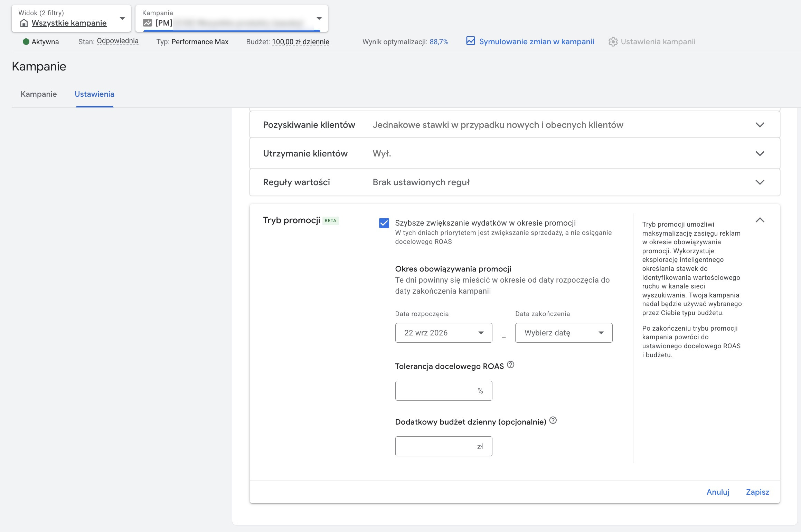Open the Data rozpoczęcia date dropdown

(444, 333)
